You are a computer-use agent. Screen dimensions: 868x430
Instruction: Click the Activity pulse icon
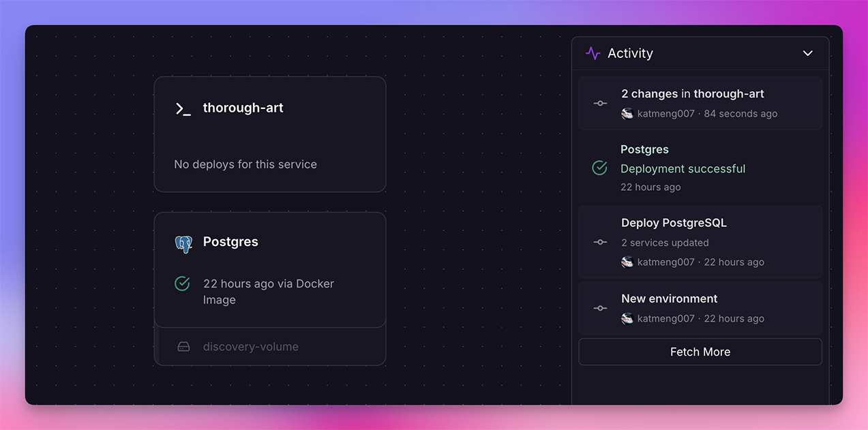(x=593, y=53)
